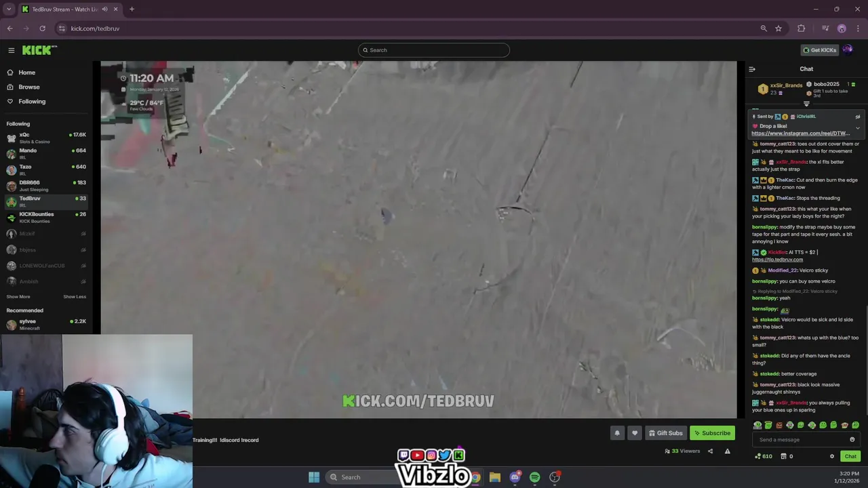Click the 610 channel points icon
Image resolution: width=868 pixels, height=488 pixels.
(764, 457)
